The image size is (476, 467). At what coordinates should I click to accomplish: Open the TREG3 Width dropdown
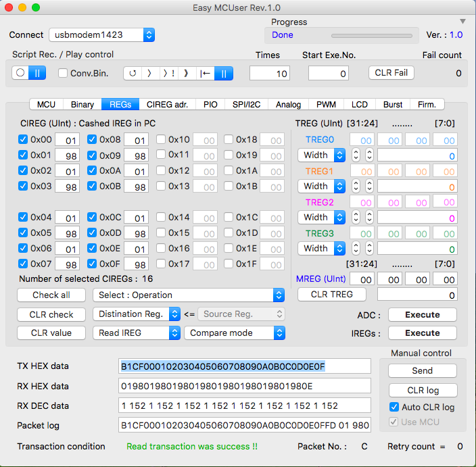coord(321,248)
